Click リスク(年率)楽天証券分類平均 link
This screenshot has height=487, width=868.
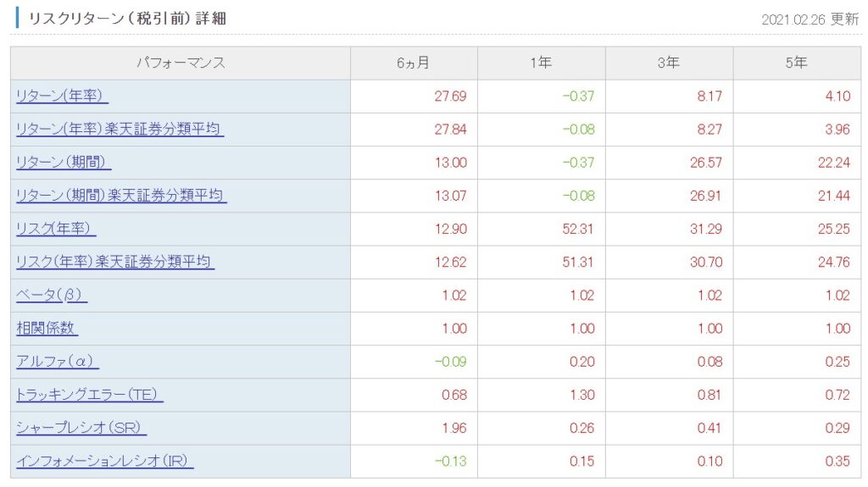[x=114, y=262]
